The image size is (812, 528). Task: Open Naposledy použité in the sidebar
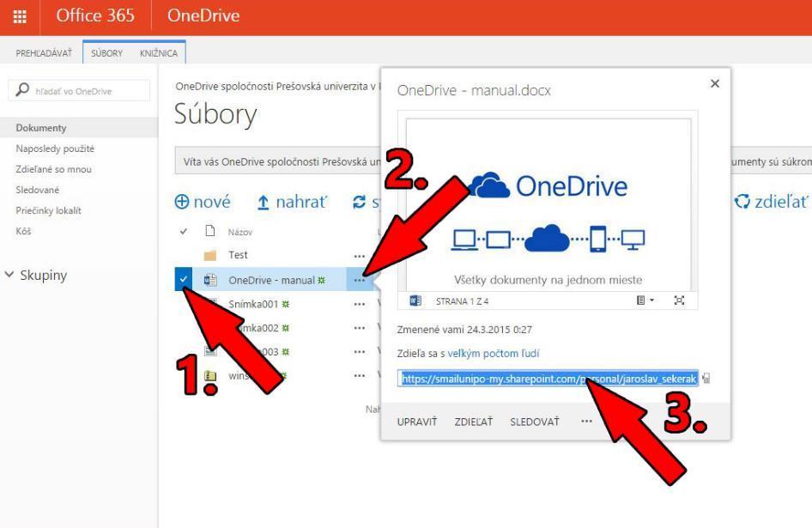[55, 149]
